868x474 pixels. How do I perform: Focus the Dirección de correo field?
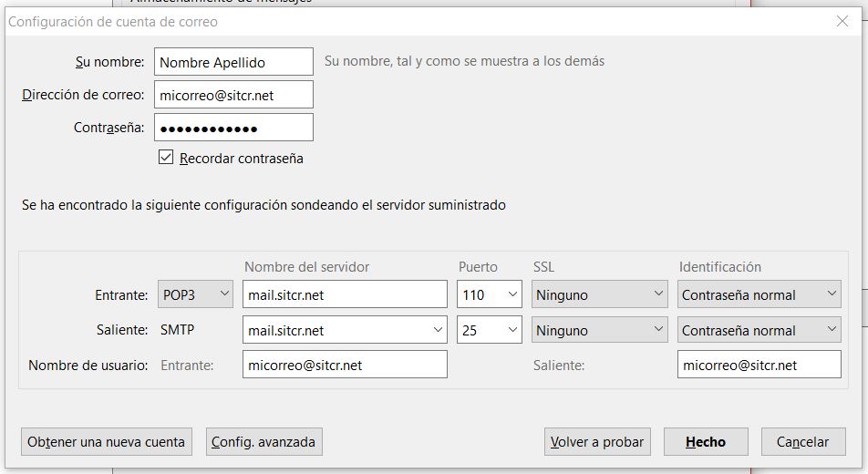click(x=233, y=94)
